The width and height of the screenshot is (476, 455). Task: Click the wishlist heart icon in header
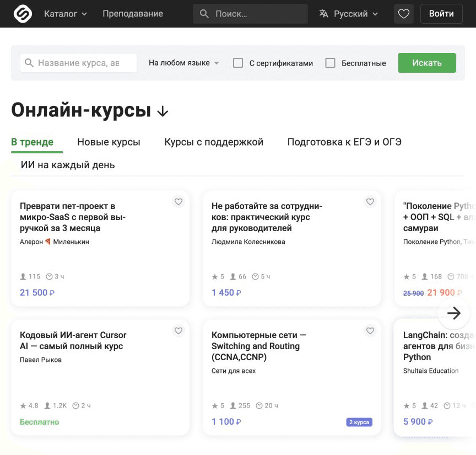(403, 14)
